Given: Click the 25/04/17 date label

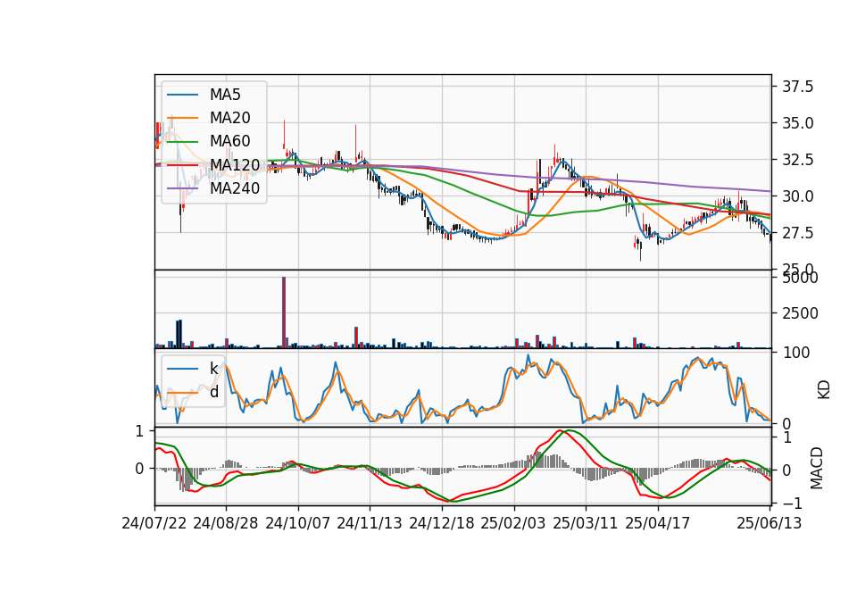Looking at the screenshot, I should [658, 523].
